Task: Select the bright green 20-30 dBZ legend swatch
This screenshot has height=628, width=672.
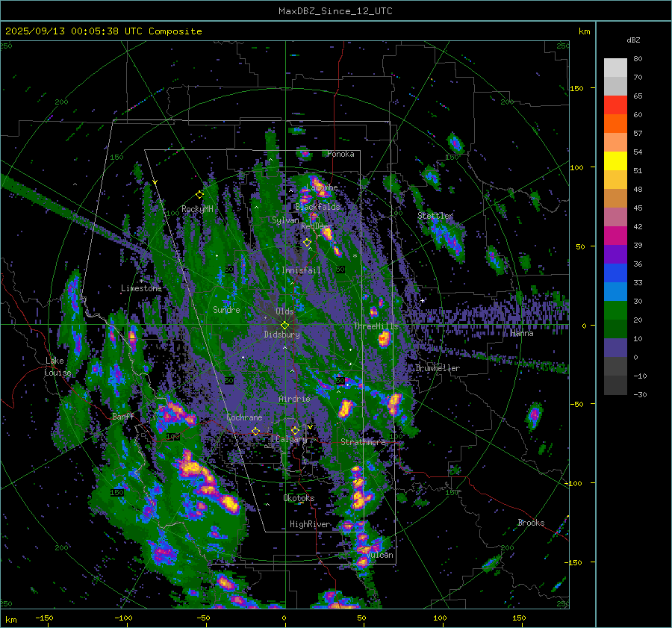Action: 615,311
